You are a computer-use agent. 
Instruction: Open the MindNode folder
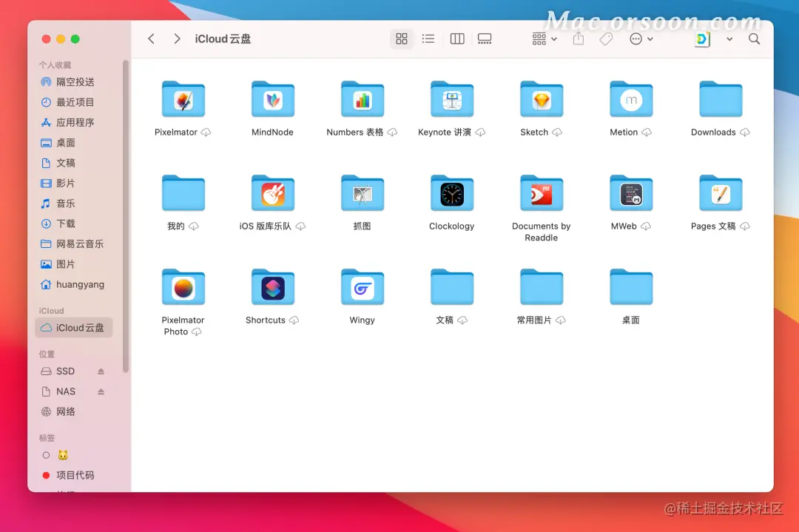(x=272, y=99)
